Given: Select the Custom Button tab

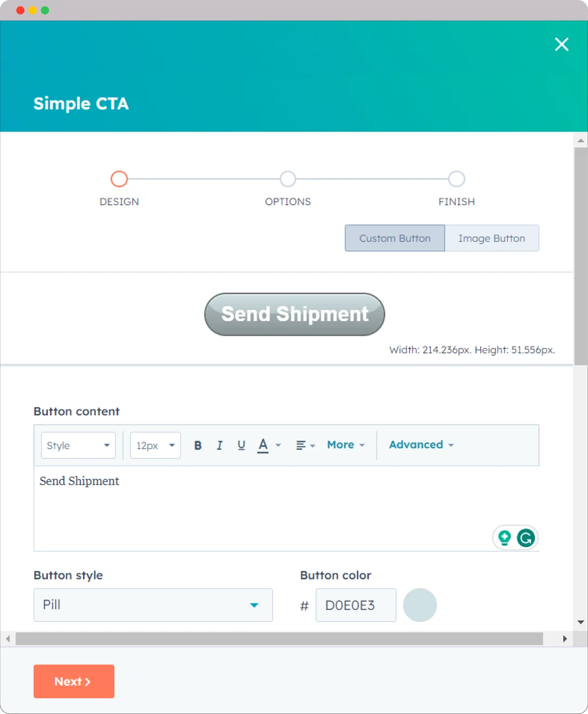Looking at the screenshot, I should point(395,238).
